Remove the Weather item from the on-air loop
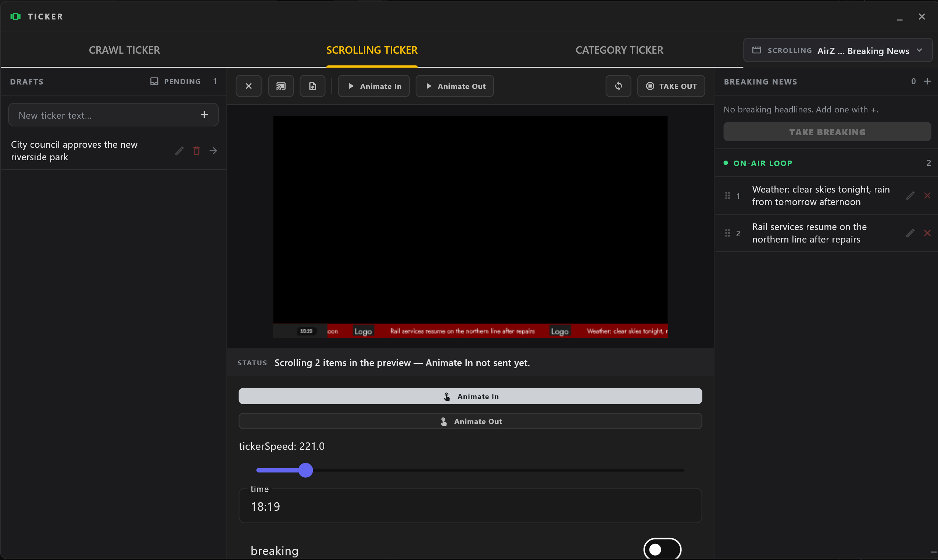The width and height of the screenshot is (938, 560). click(x=927, y=195)
